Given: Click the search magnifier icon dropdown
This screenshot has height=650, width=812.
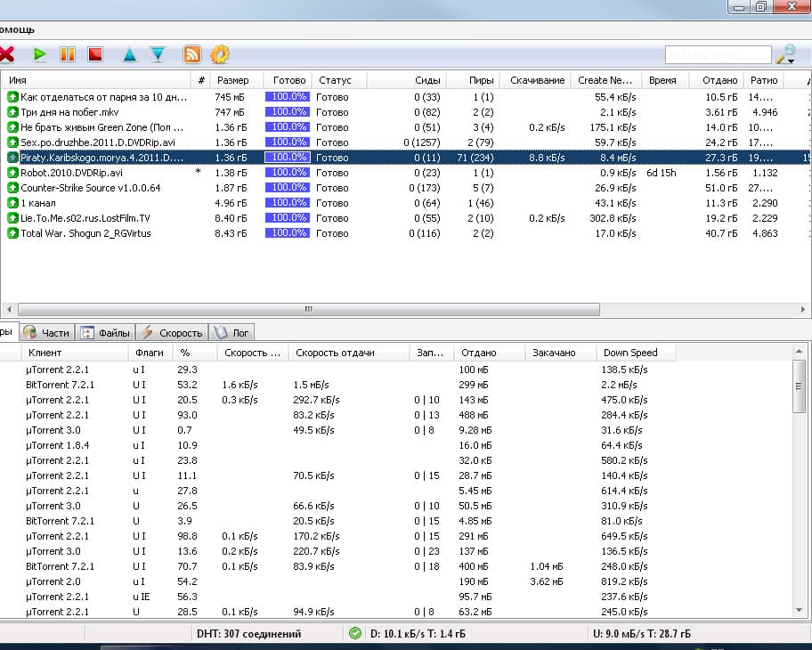Looking at the screenshot, I should [x=786, y=54].
